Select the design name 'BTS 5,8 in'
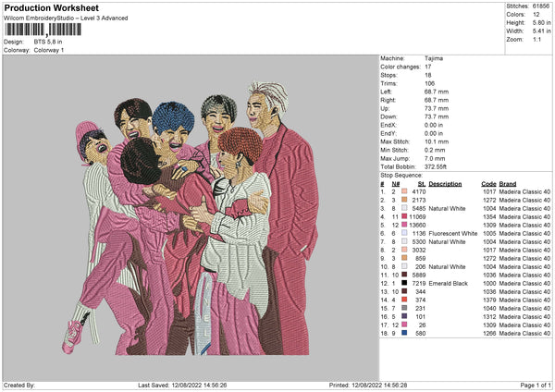This screenshot has height=392, width=555. click(x=48, y=42)
